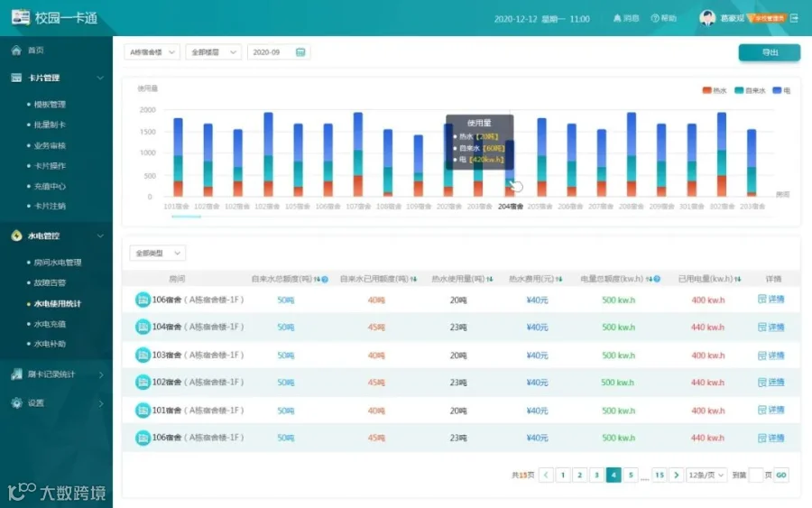Open the calendar icon in date field
Image resolution: width=812 pixels, height=508 pixels.
point(300,52)
